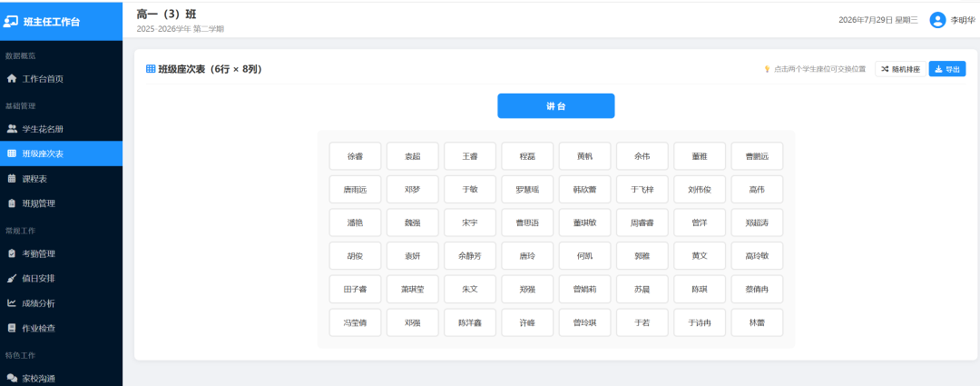Select seat 于诗冉
Viewport: 980px width, 386px height.
click(700, 322)
